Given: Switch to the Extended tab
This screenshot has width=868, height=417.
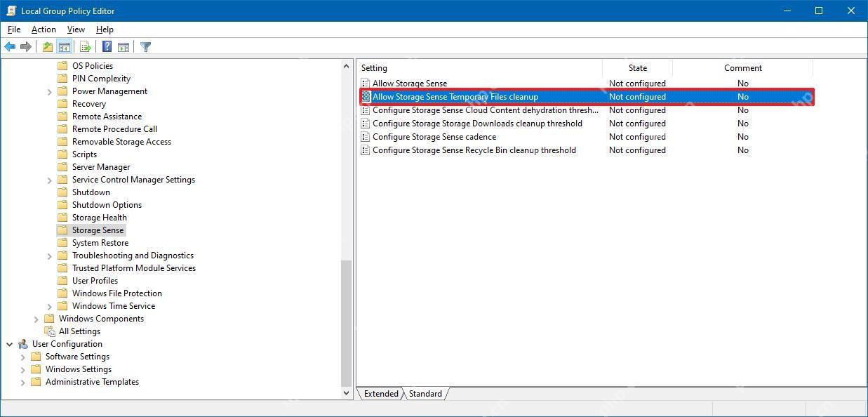Looking at the screenshot, I should 381,394.
